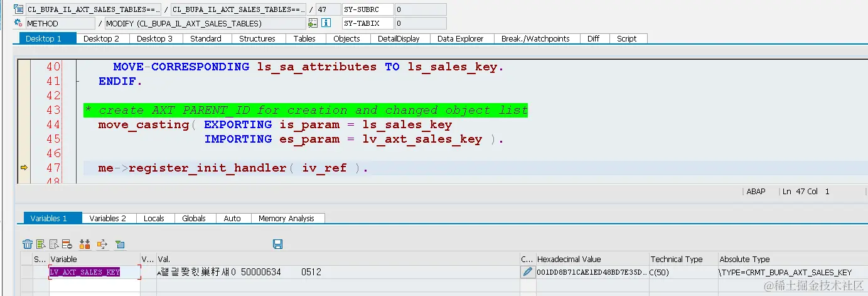Click the SY-TABIX field

pos(368,23)
